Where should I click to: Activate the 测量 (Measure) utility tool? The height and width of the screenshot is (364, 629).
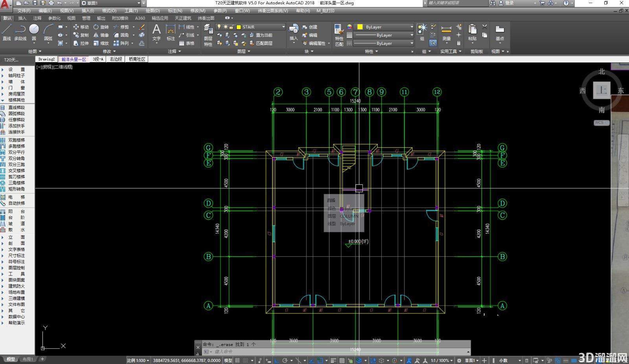[x=446, y=33]
